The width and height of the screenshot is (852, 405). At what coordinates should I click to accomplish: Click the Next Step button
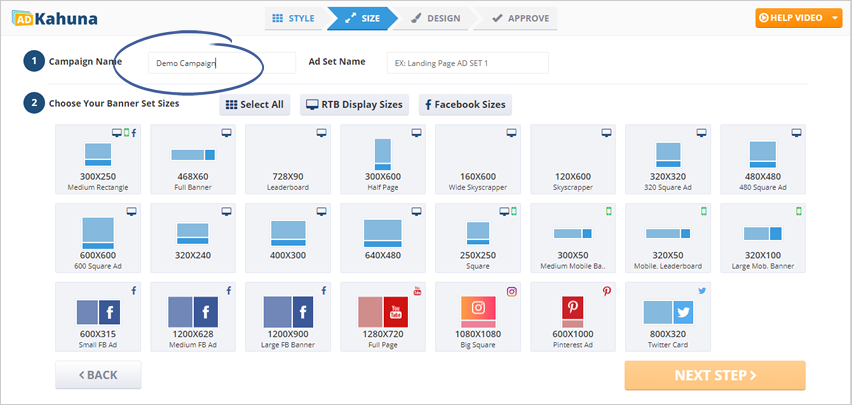click(x=714, y=375)
